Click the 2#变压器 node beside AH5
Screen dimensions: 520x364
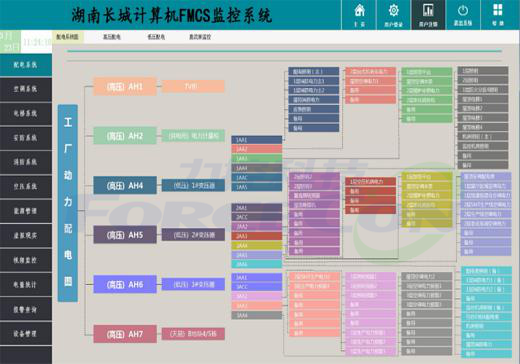[x=193, y=235]
